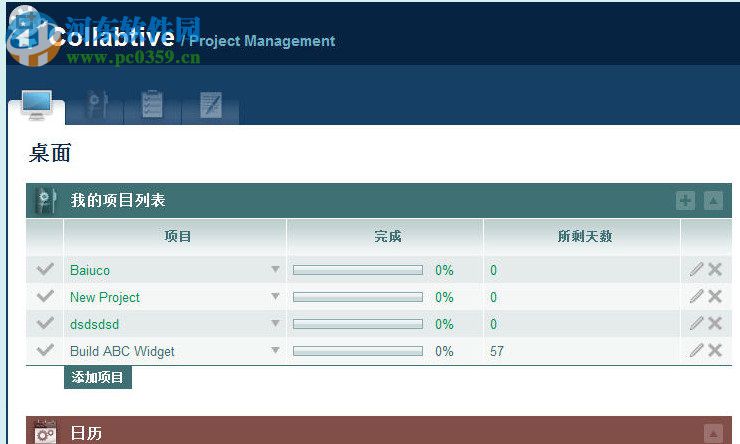Sort by the 项目 column header
Screen dimensions: 740x444
point(177,236)
